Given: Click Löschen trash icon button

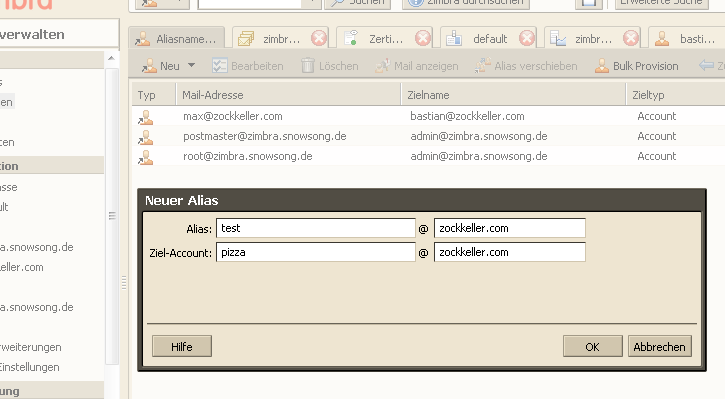Looking at the screenshot, I should [330, 66].
